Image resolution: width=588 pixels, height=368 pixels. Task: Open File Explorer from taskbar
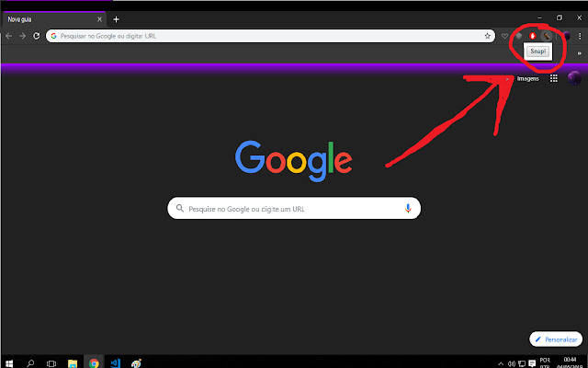click(x=73, y=363)
